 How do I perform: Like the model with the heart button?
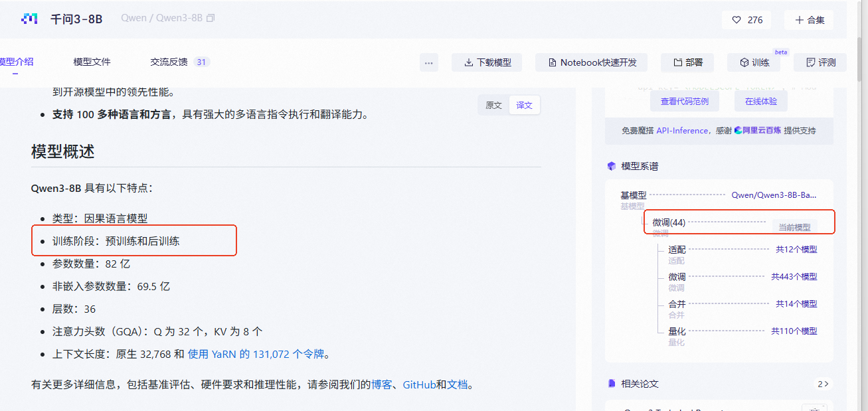(x=746, y=20)
